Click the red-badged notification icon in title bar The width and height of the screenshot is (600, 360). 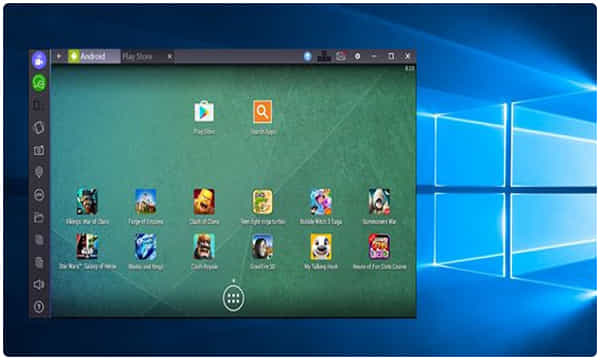point(341,56)
